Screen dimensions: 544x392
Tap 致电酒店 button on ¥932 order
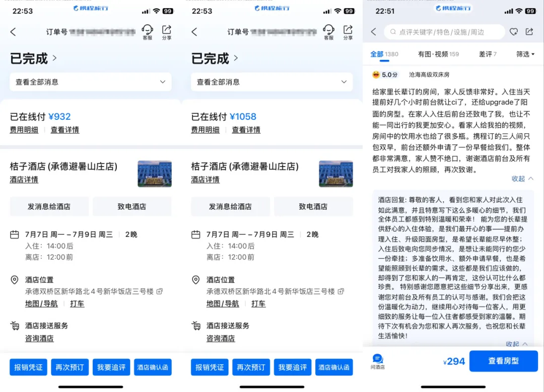pos(132,207)
